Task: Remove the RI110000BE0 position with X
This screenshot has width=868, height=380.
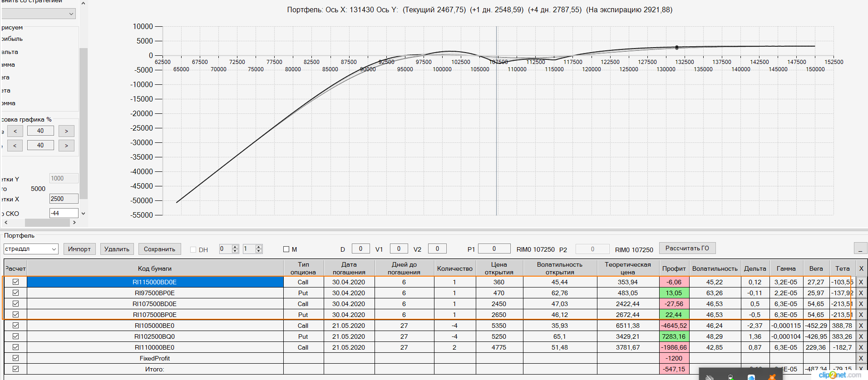Action: (861, 347)
